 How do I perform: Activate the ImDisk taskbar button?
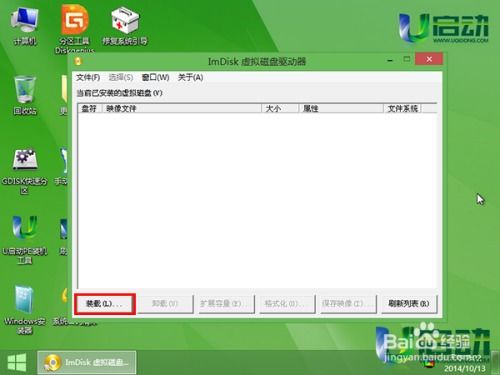coord(87,362)
